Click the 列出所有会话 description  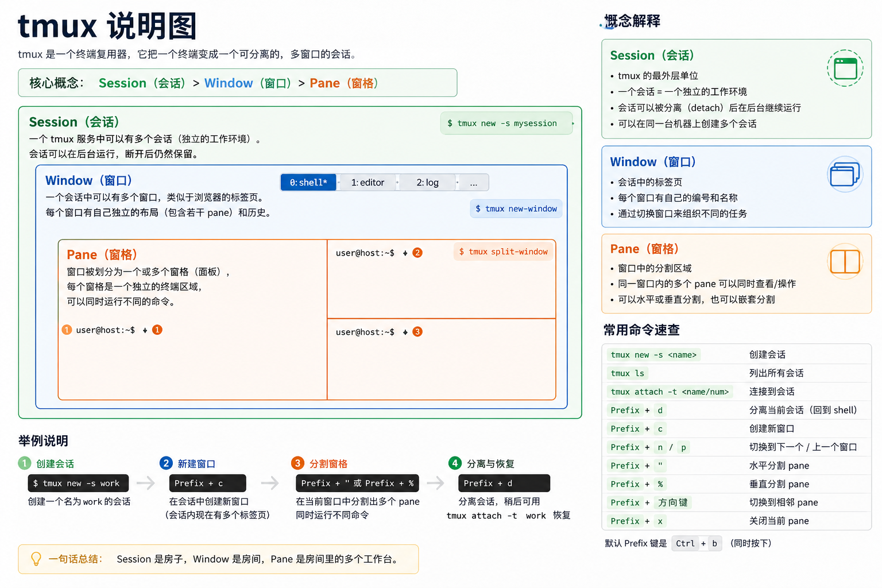(x=776, y=373)
